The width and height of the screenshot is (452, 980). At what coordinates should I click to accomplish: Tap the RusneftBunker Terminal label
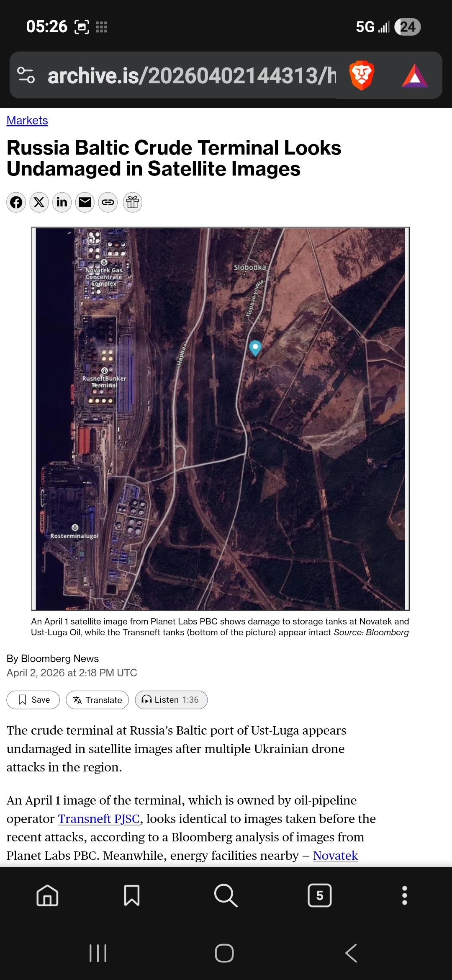coord(104,381)
